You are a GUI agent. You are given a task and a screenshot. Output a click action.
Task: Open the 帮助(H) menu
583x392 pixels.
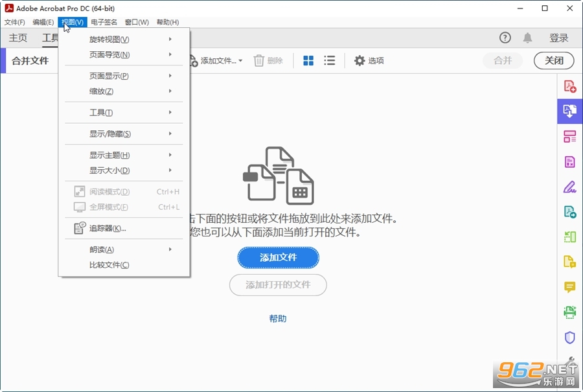(x=168, y=22)
